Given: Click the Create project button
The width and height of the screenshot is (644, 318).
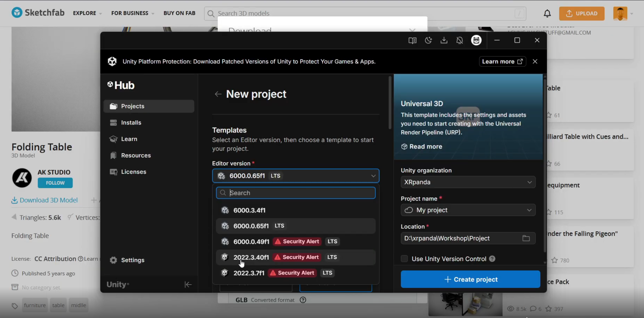Looking at the screenshot, I should [470, 279].
